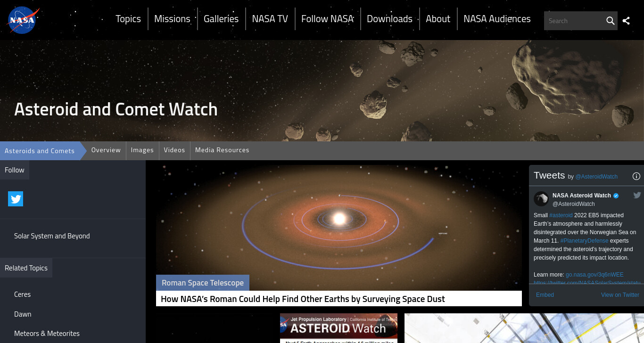Click the Roman Space Telescope tag
Viewport: 644px width, 343px height.
coord(203,283)
